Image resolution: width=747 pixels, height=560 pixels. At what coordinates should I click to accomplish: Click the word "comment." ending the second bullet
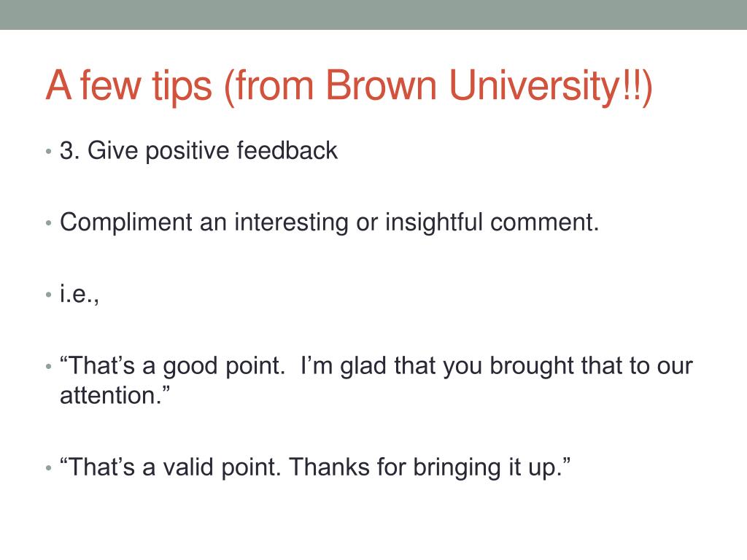tap(544, 223)
